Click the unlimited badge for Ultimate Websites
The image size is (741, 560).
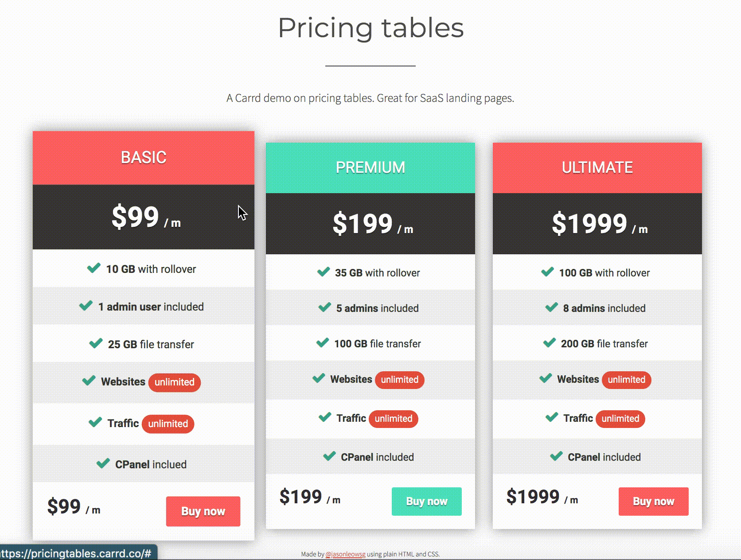point(626,380)
